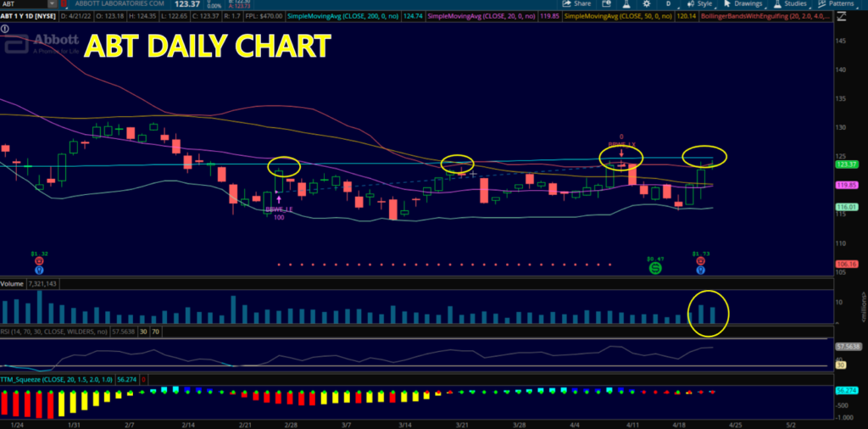The height and width of the screenshot is (429, 868).
Task: Click the RSI study label
Action: pyautogui.click(x=54, y=331)
